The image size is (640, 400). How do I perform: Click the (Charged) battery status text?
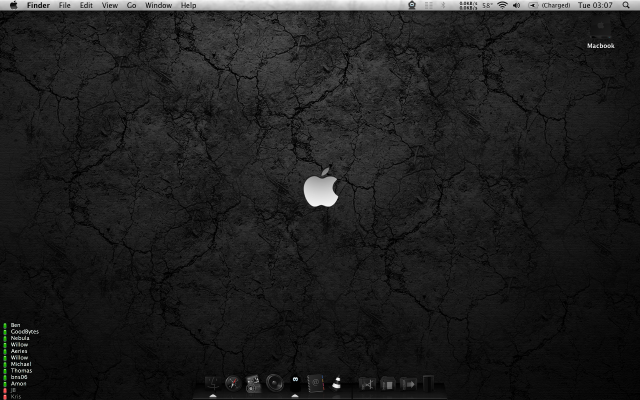coord(556,5)
